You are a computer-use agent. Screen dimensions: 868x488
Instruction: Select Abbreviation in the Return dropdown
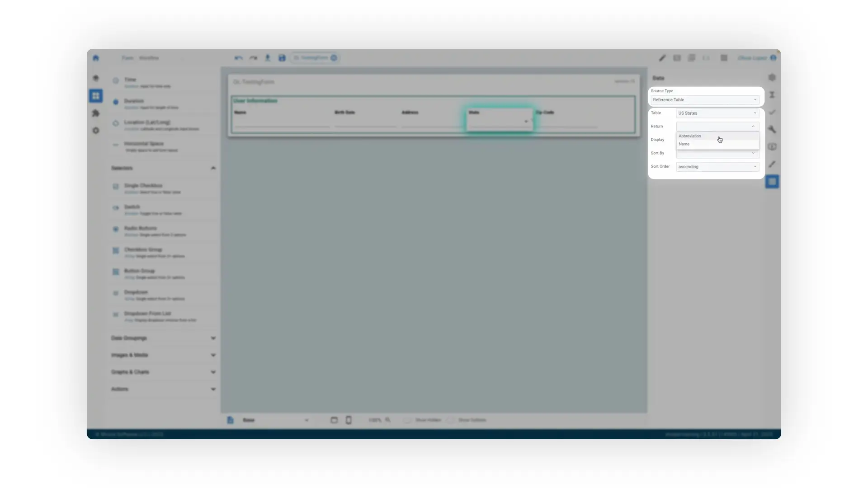pos(690,136)
